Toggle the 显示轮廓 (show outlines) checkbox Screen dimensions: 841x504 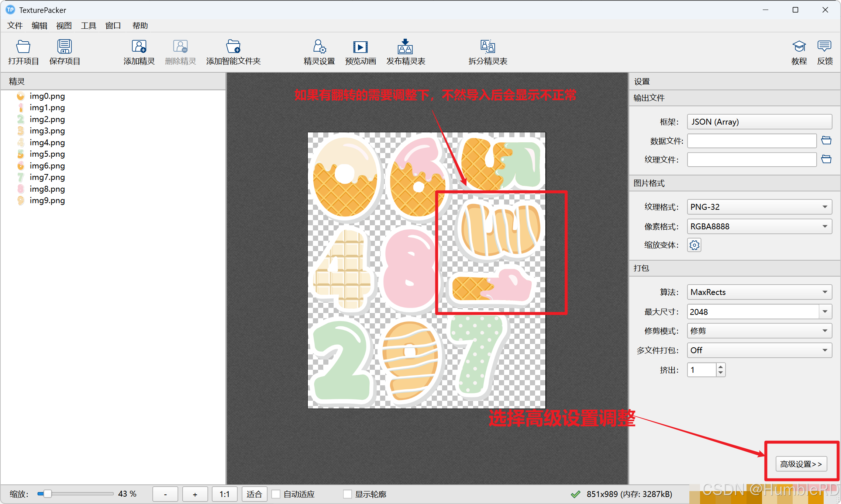pos(347,494)
